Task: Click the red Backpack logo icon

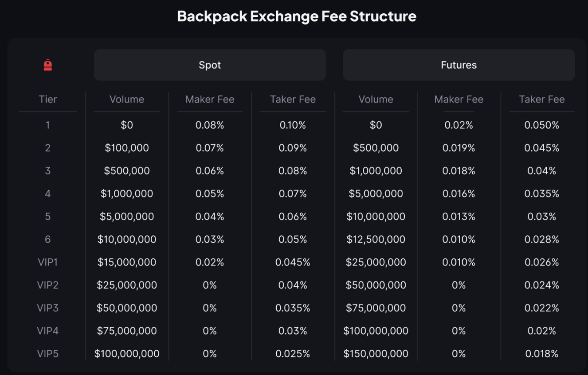Action: click(48, 65)
